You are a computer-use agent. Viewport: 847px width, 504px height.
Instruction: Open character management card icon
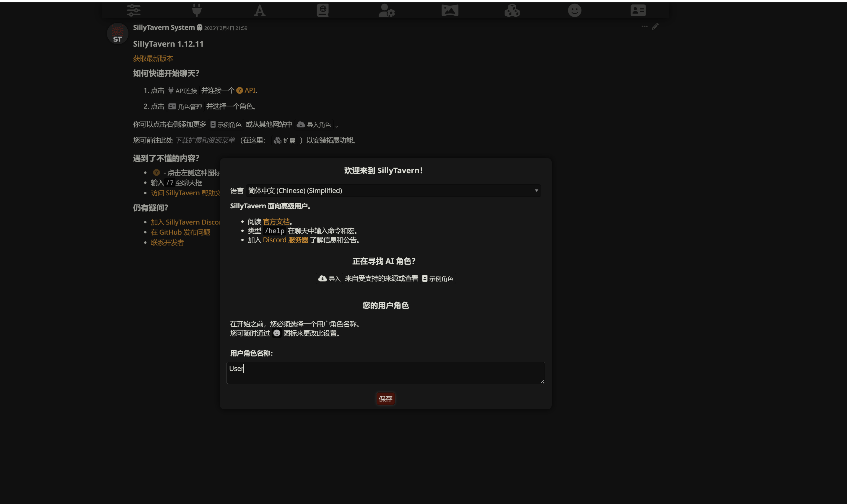click(638, 10)
